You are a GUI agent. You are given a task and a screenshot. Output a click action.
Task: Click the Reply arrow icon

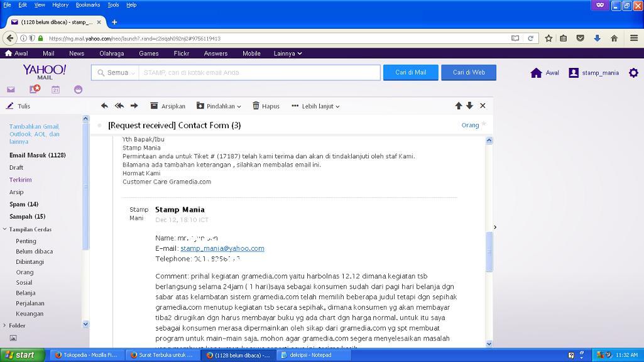coord(104,106)
